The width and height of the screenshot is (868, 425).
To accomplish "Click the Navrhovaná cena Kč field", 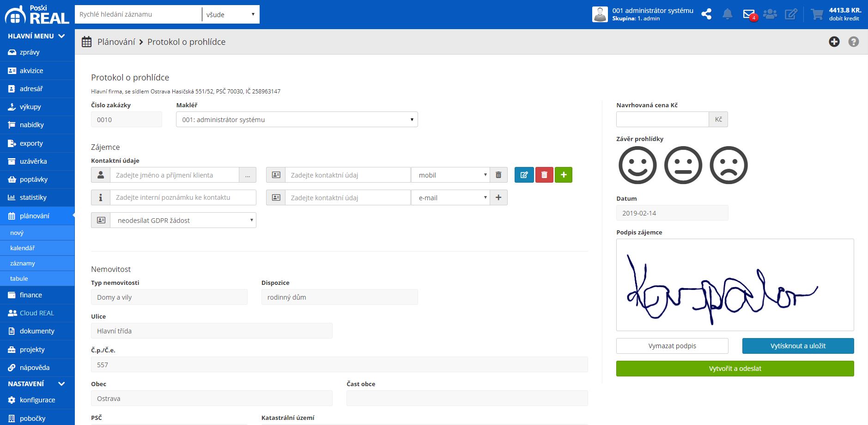I will tap(662, 120).
